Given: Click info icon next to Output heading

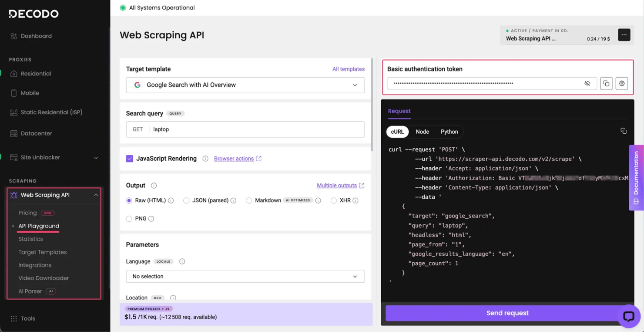Looking at the screenshot, I should (154, 186).
